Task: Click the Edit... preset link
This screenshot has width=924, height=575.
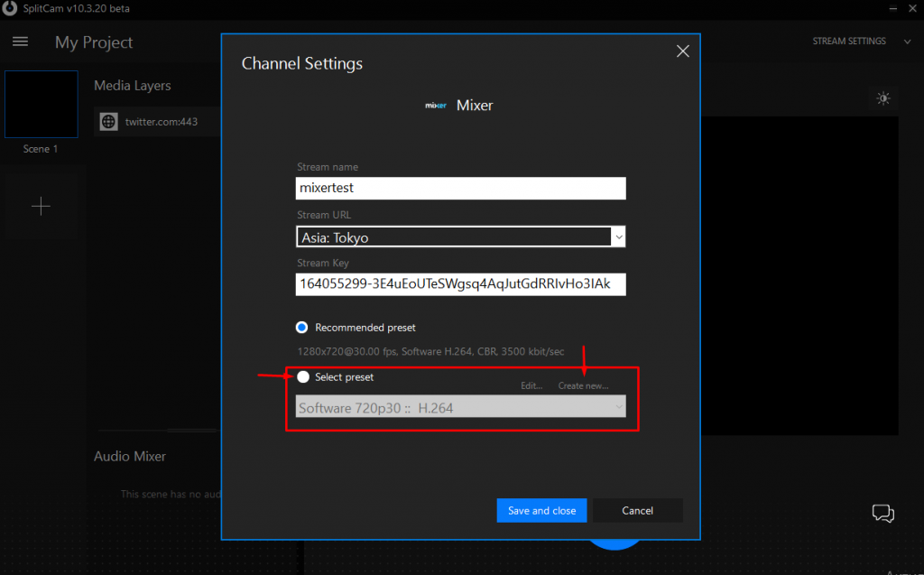Action: coord(531,385)
